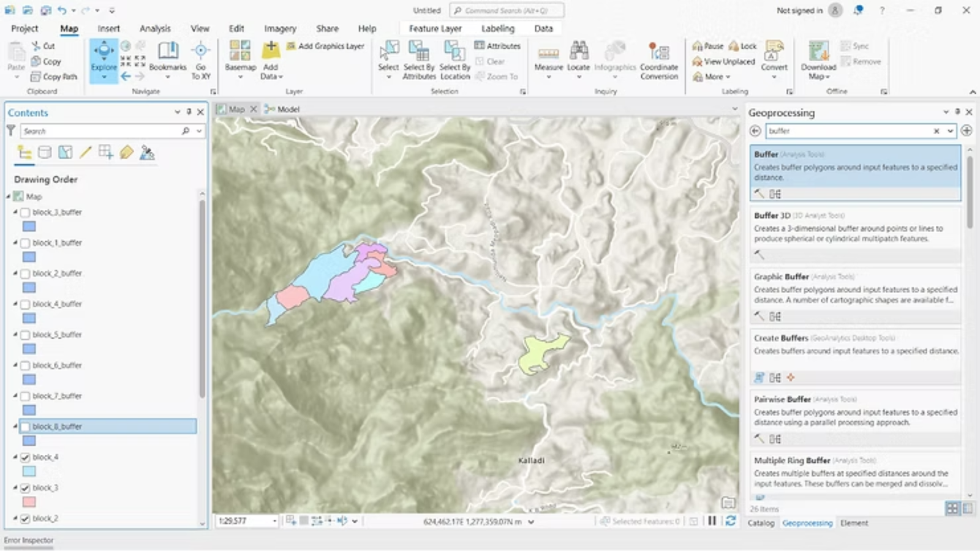Switch to the Catalog pane tab

coord(760,523)
